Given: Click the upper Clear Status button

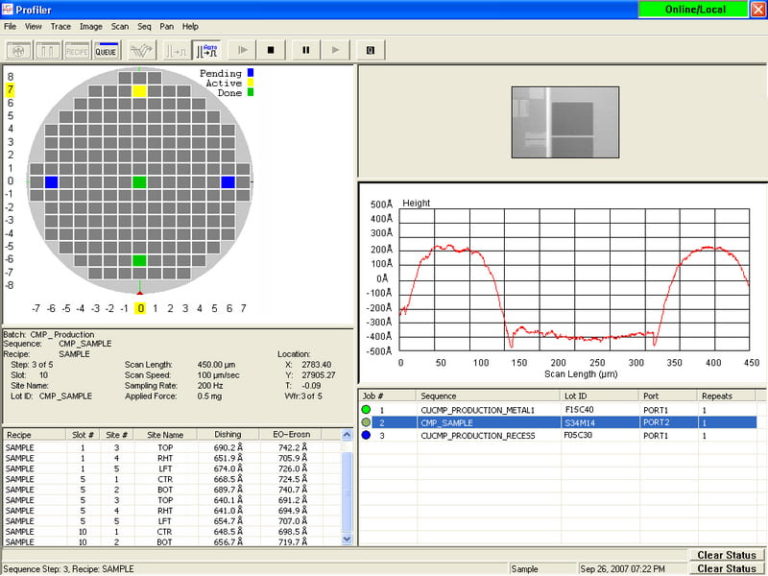Looking at the screenshot, I should tap(726, 555).
